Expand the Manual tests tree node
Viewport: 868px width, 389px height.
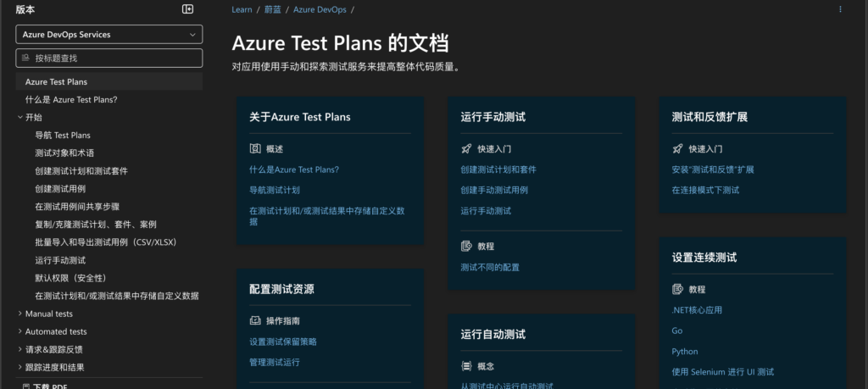click(x=19, y=314)
